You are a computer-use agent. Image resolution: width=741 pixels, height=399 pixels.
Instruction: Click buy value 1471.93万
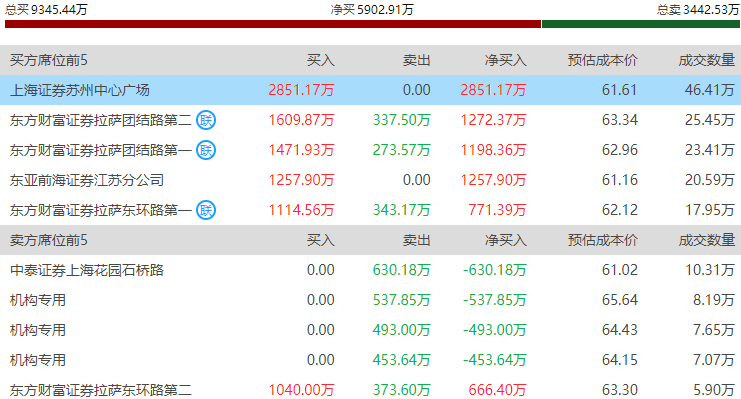click(x=302, y=150)
